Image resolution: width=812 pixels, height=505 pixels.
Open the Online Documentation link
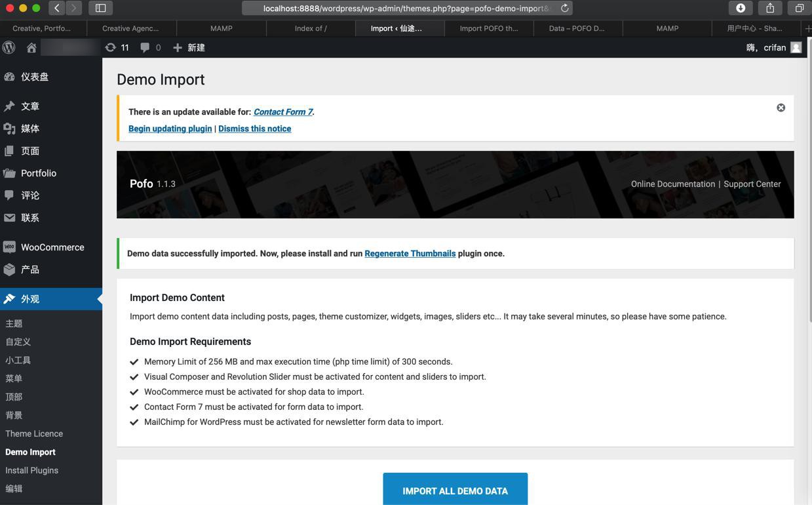[x=673, y=184]
